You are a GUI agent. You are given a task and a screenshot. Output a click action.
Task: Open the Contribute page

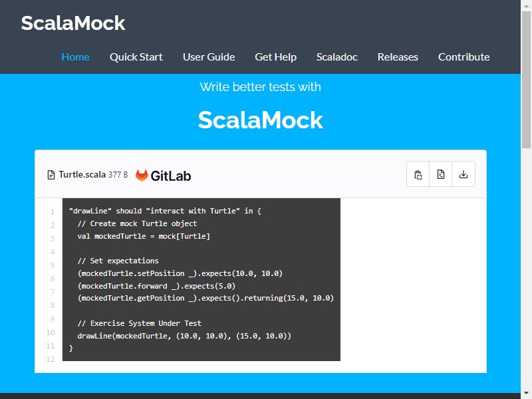pos(464,57)
